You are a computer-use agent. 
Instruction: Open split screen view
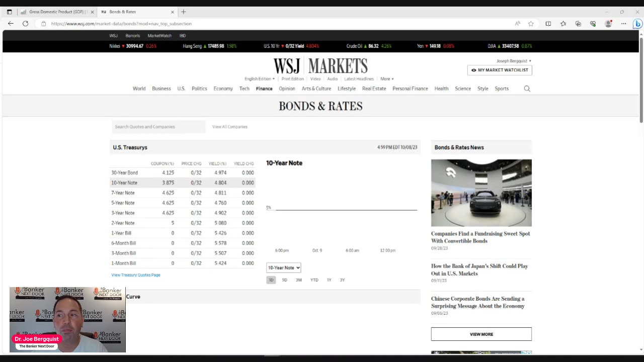(x=548, y=24)
